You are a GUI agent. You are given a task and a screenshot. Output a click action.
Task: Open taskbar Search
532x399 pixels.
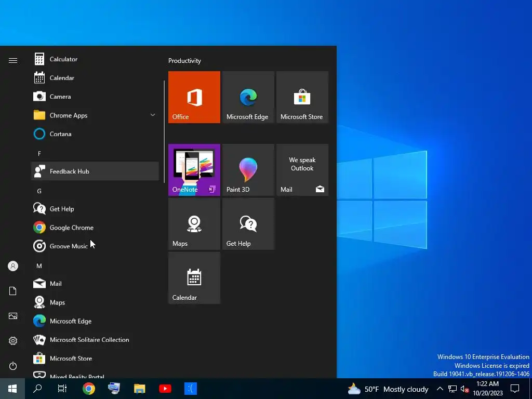click(37, 389)
